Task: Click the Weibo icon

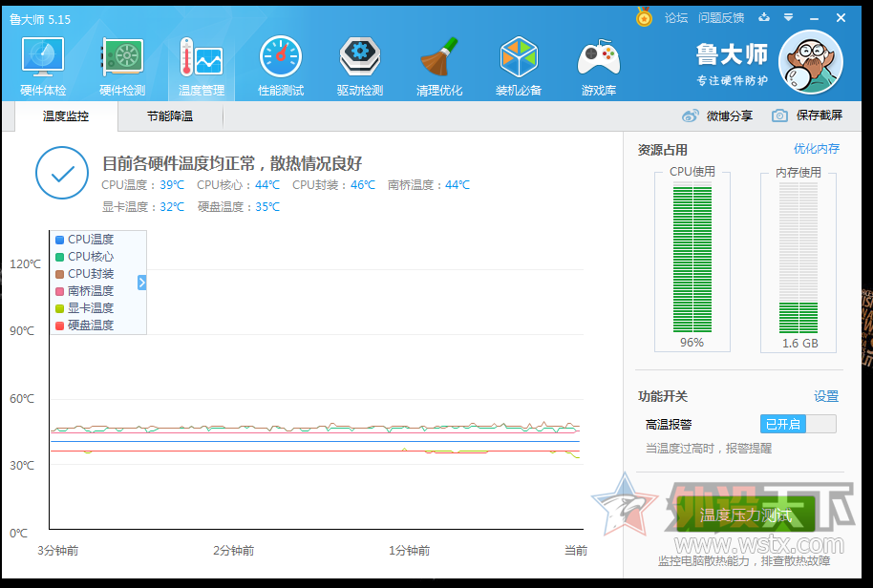Action: point(691,115)
